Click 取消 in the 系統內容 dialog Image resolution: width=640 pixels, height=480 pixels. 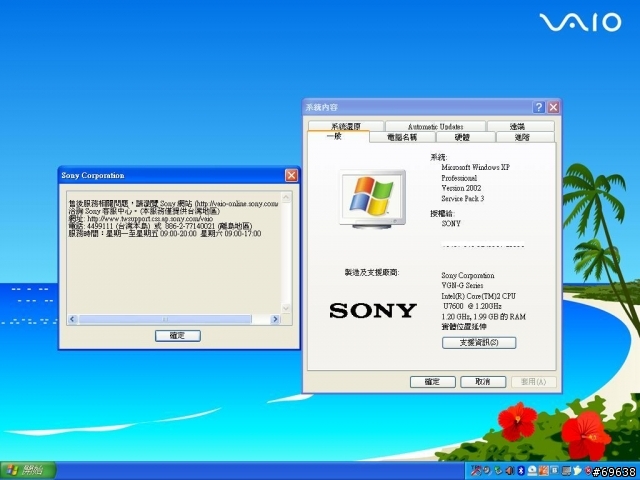click(x=483, y=382)
